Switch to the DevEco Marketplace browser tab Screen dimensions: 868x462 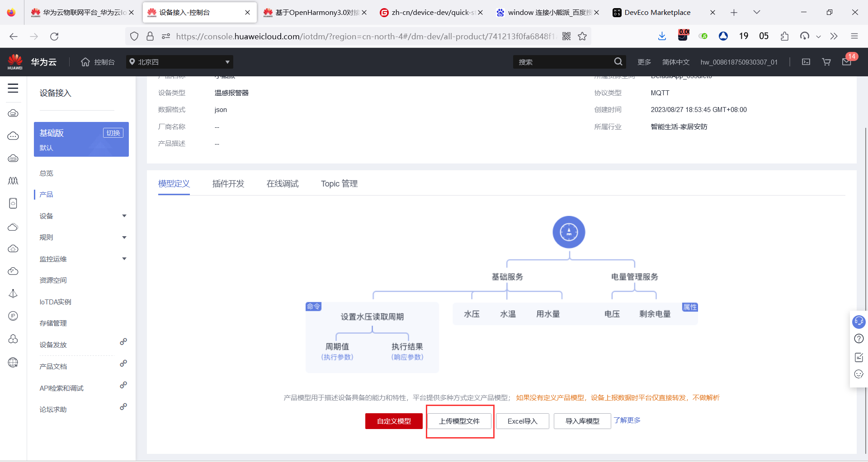pos(664,13)
